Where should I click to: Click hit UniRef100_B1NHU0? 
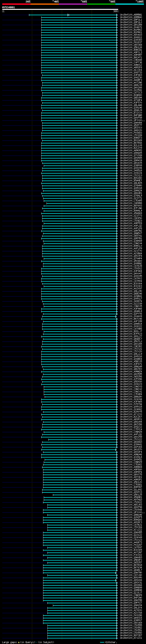[131, 95]
